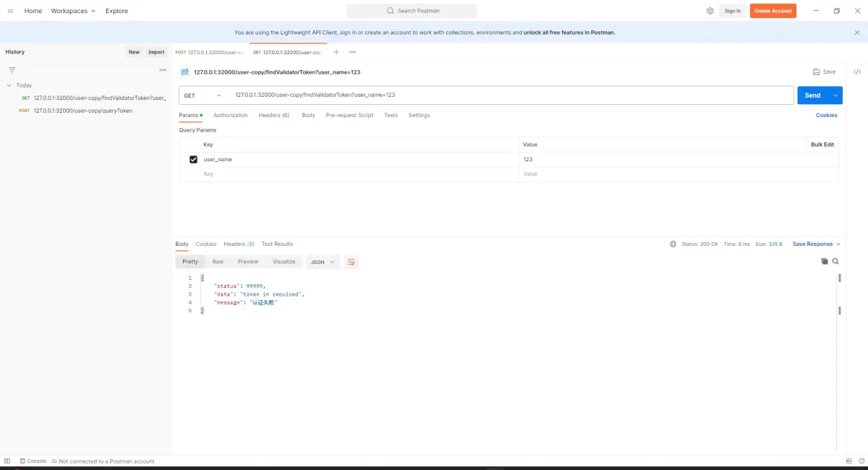868x470 pixels.
Task: Copy the response body with copy icon
Action: point(824,261)
